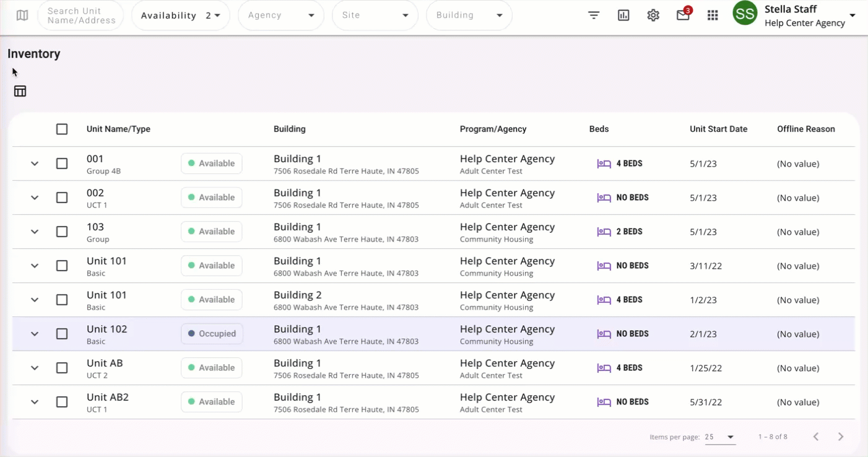Open the map view icon
This screenshot has width=868, height=457.
(x=22, y=15)
